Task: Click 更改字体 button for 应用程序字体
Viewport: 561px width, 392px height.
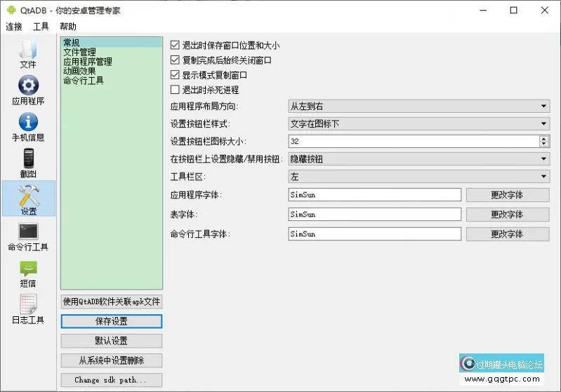Action: click(x=507, y=194)
